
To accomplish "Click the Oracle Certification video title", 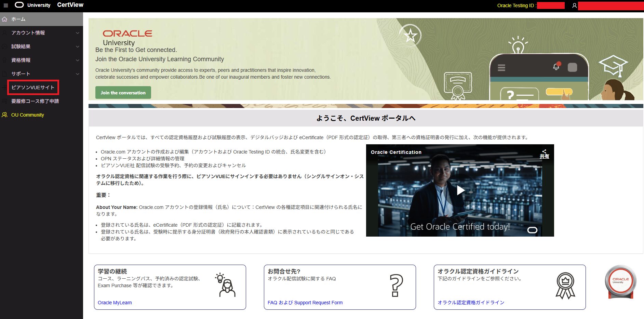I will (396, 152).
